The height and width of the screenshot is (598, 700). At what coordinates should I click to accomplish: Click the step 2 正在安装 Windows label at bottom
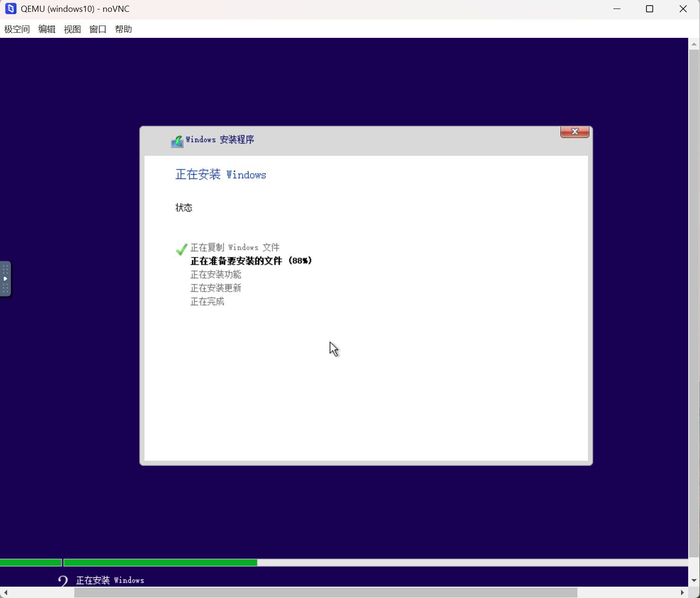tap(110, 580)
